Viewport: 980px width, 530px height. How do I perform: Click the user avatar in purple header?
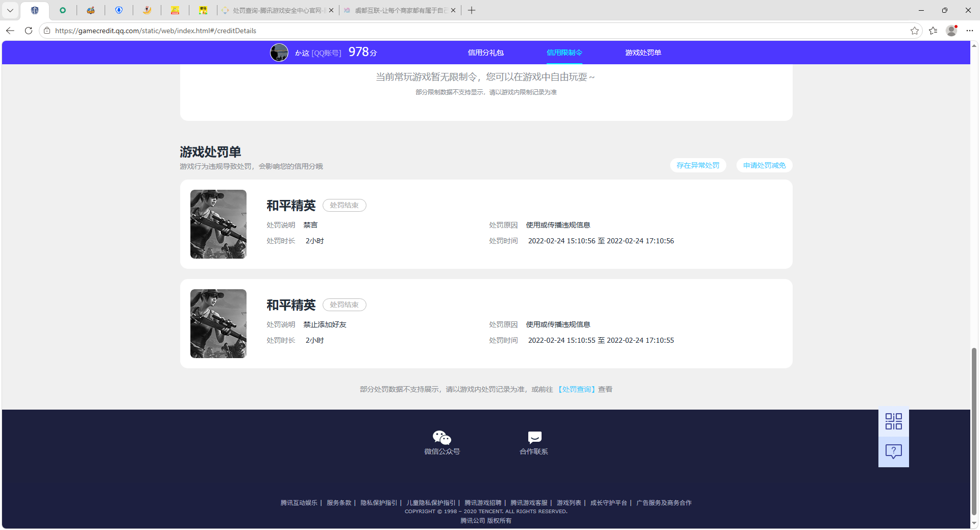tap(279, 53)
